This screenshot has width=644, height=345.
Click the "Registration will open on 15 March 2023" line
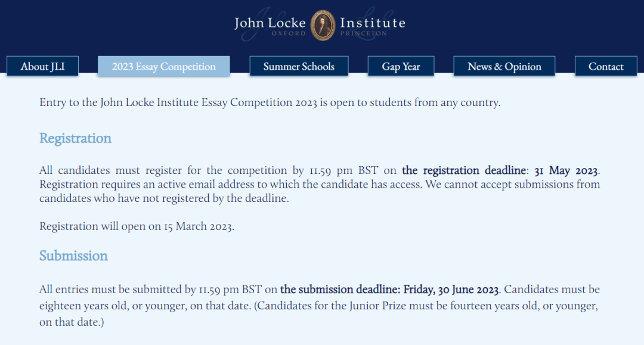137,226
